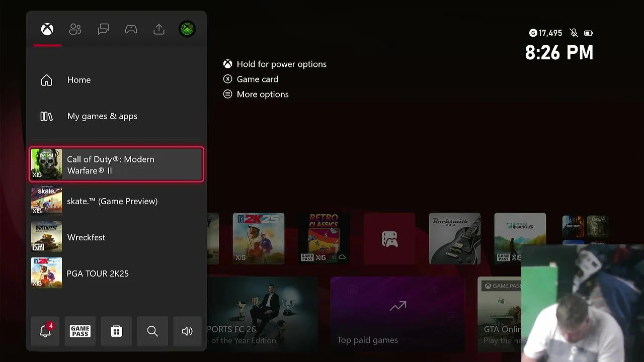Open the Controller game activity tab

tap(131, 29)
